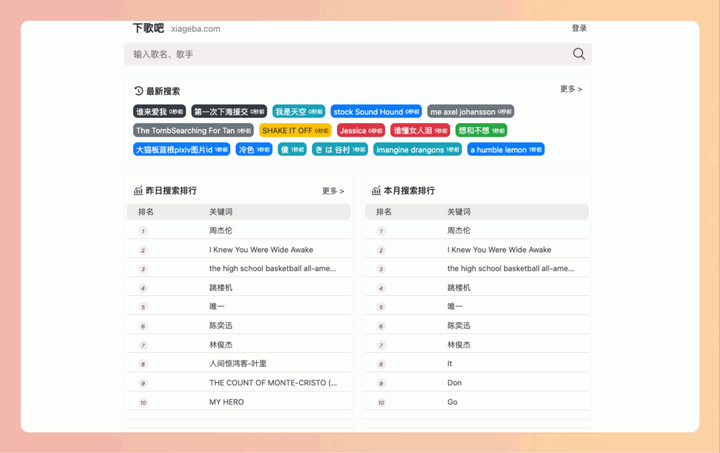Click 唯一 in 昨日搜索排行 table

pos(217,306)
